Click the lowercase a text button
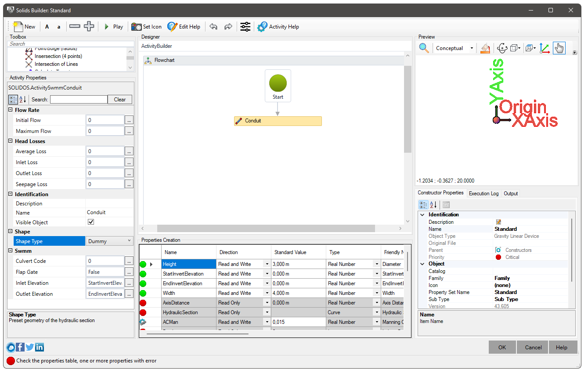Viewport: 588px width, 373px height. [59, 27]
